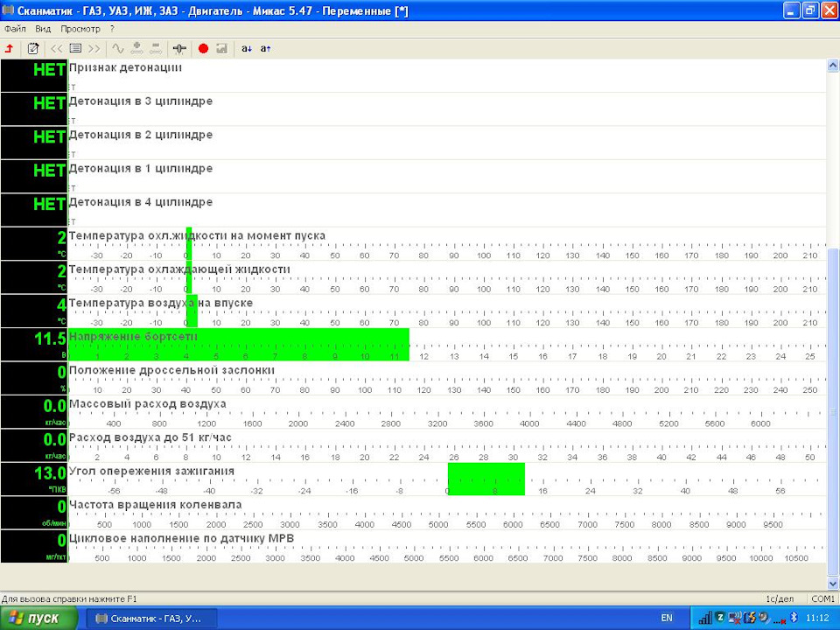Click the Bluetooth tray icon
This screenshot has height=630, width=840.
[795, 619]
